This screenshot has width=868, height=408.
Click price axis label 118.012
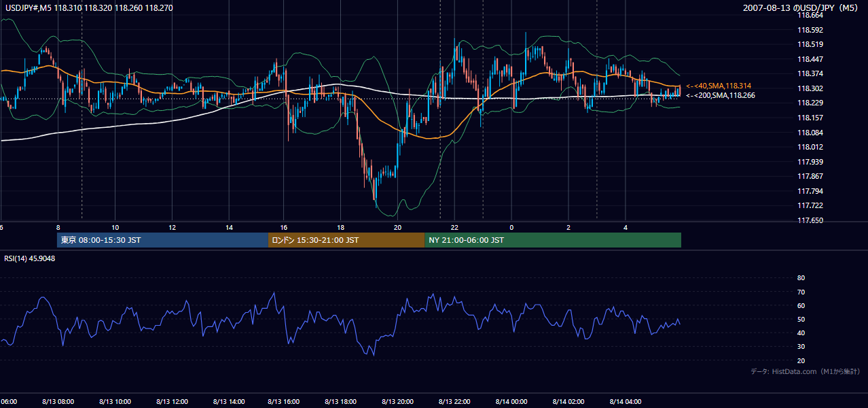(810, 147)
